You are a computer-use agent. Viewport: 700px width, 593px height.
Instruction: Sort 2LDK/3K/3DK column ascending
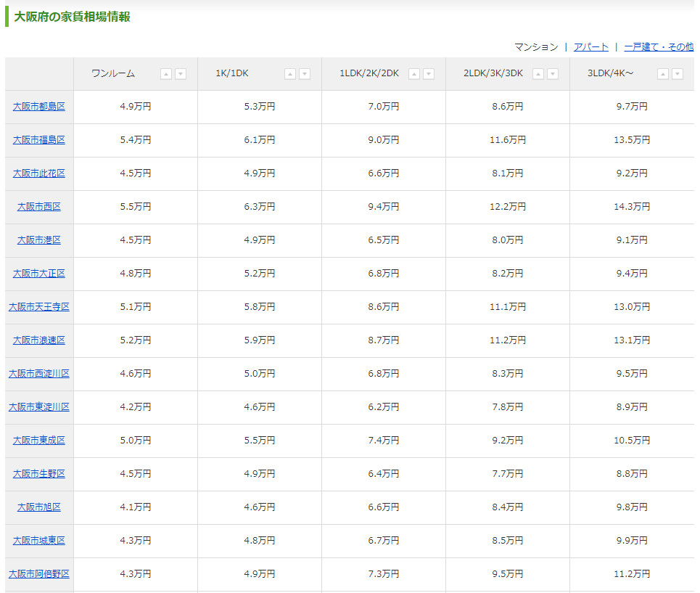(538, 74)
